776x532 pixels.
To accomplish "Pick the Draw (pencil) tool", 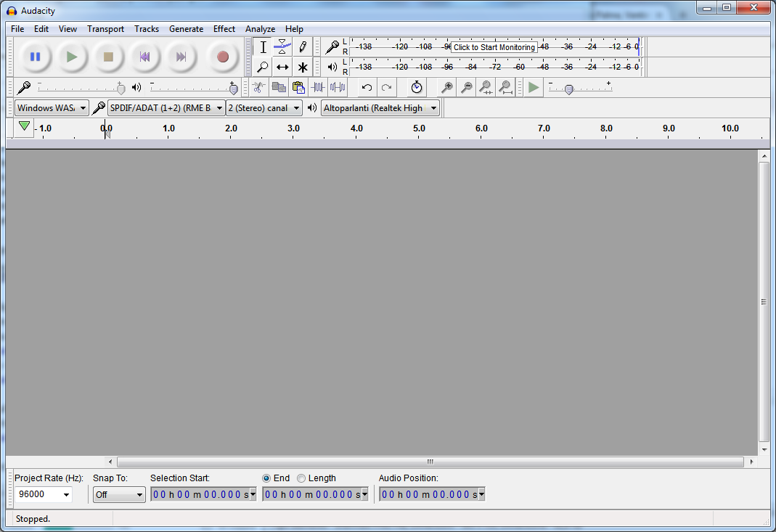I will click(303, 47).
